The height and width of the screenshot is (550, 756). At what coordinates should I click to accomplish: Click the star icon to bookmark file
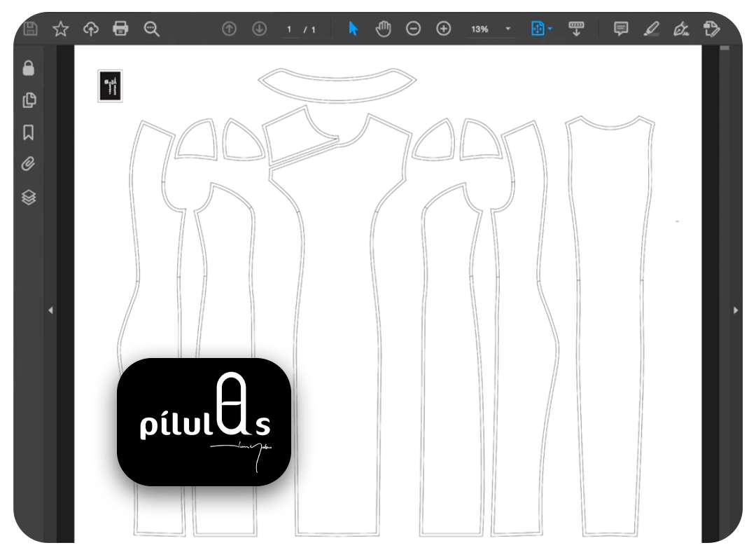[x=61, y=29]
